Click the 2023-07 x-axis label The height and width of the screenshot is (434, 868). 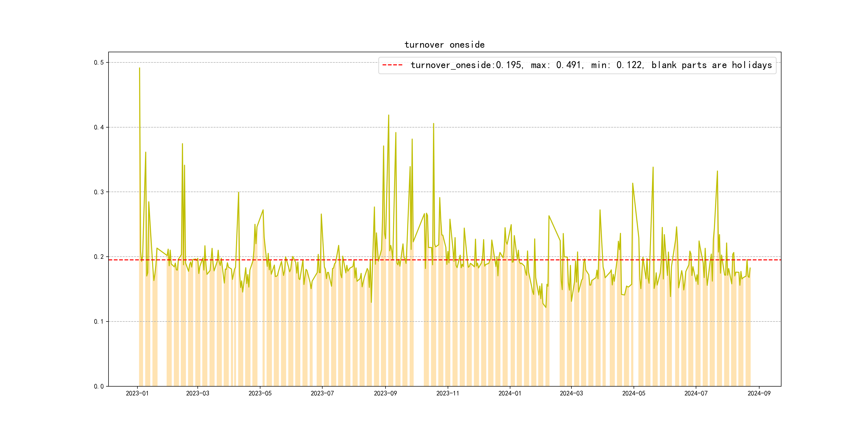(322, 393)
